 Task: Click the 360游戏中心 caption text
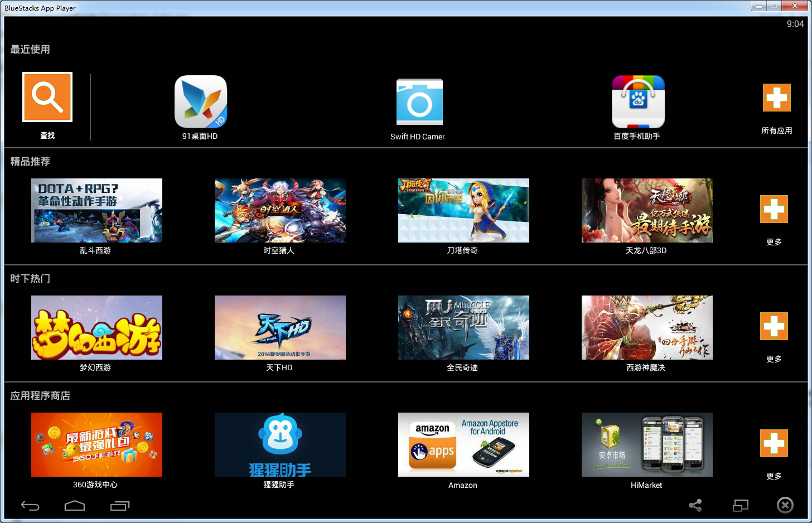[95, 485]
